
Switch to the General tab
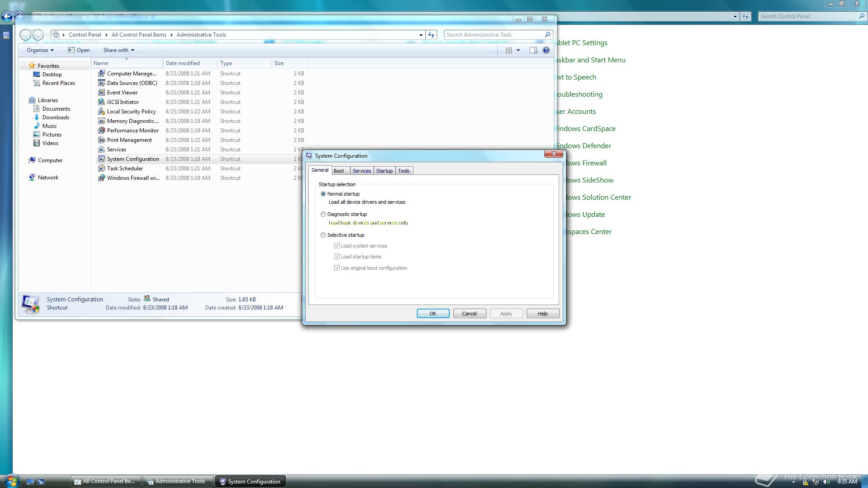tap(320, 170)
